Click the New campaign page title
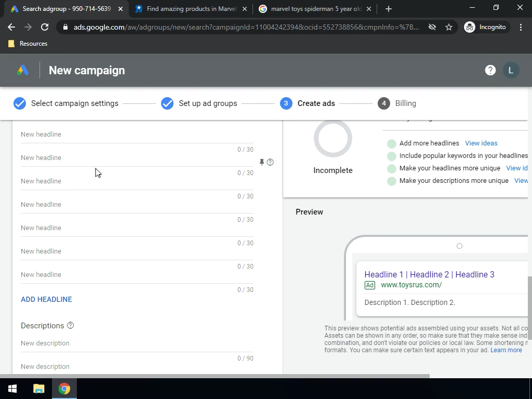This screenshot has width=532, height=399. pos(87,70)
